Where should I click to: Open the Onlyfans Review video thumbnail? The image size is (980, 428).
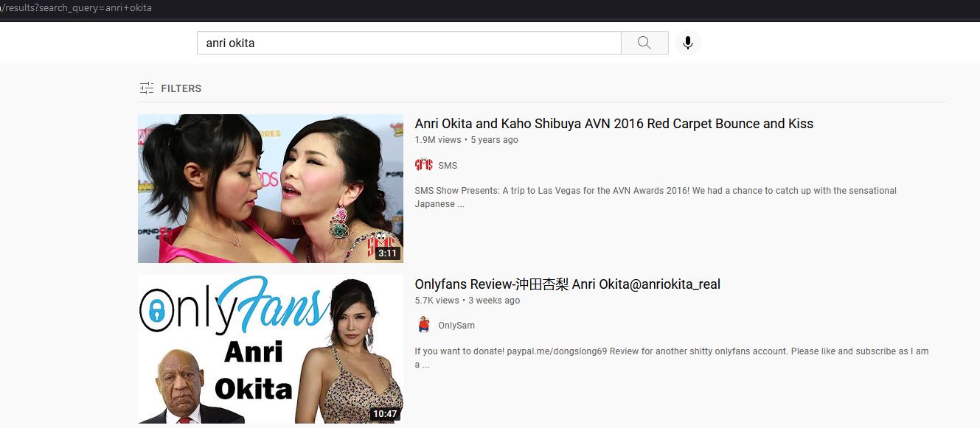271,349
